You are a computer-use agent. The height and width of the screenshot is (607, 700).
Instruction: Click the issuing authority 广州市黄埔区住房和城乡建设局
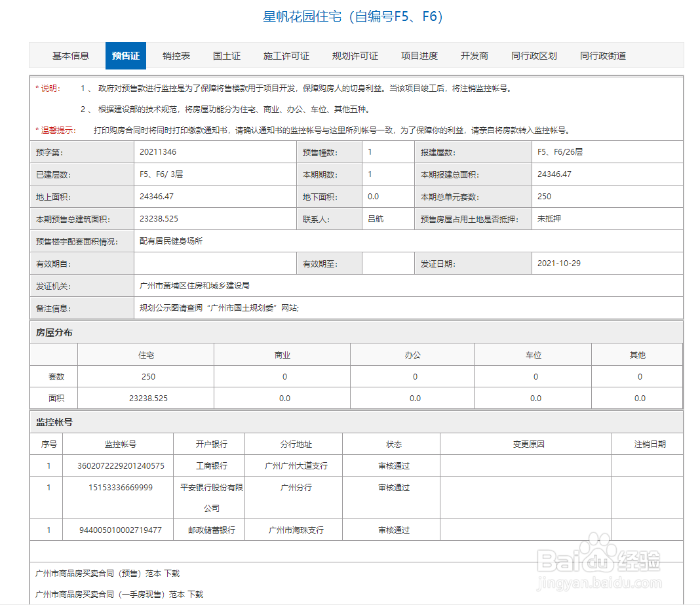(x=195, y=286)
